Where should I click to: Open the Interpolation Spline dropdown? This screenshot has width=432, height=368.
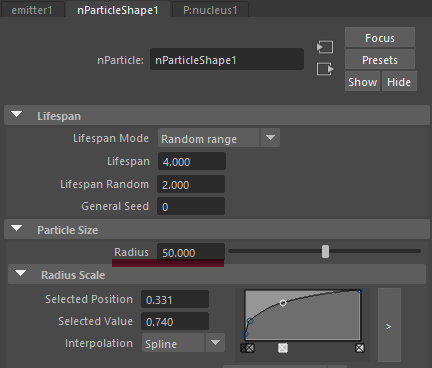tap(183, 343)
